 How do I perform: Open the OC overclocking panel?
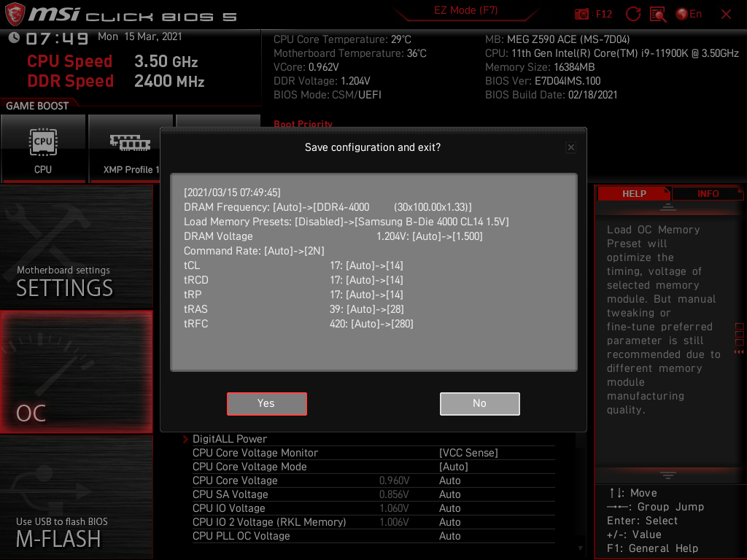pos(77,373)
